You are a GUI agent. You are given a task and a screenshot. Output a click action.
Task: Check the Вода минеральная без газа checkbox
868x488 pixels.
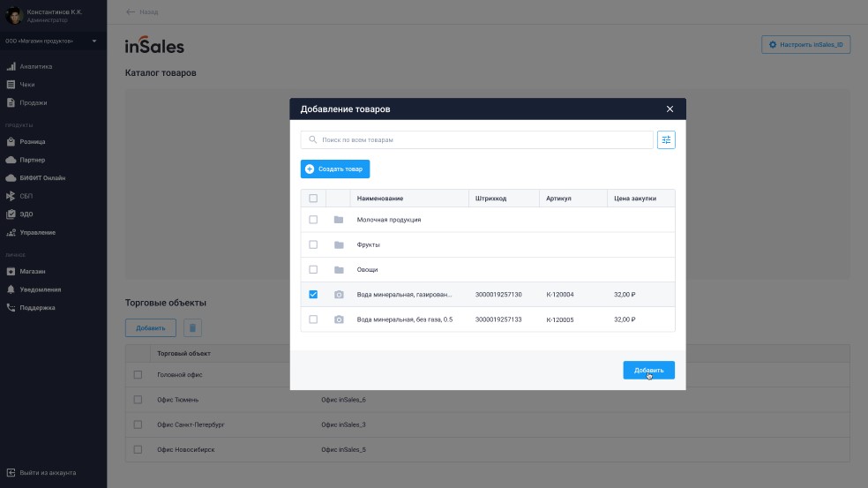tap(313, 319)
